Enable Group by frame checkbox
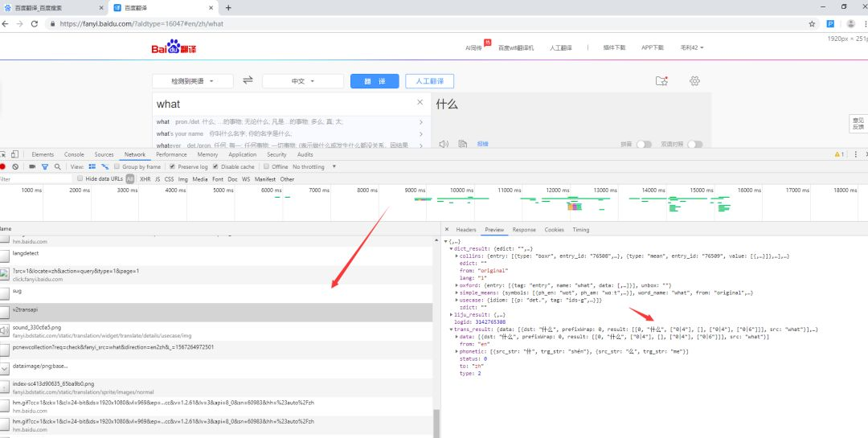Image resolution: width=868 pixels, height=438 pixels. pos(117,166)
